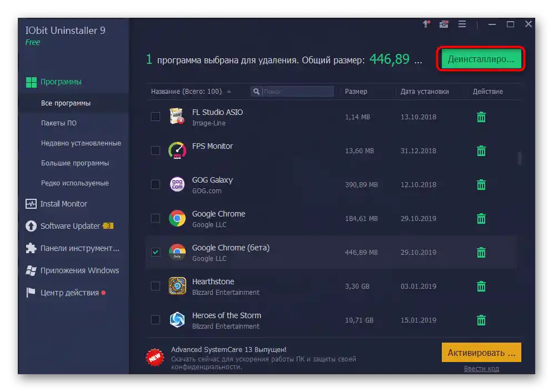Click the FL Studio ASIO program icon
Viewport: 553px width, 392px height.
[x=177, y=116]
